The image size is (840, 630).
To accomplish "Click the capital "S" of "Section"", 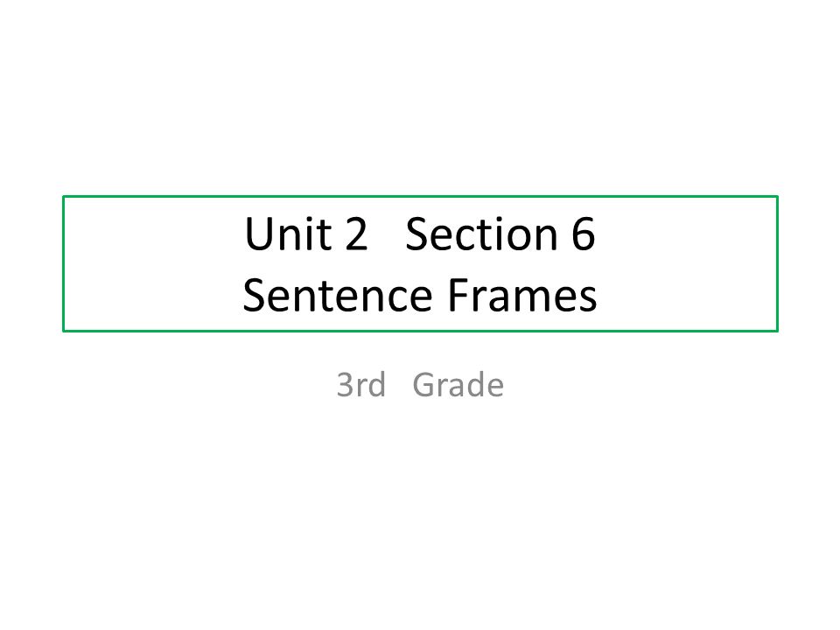I will point(417,234).
